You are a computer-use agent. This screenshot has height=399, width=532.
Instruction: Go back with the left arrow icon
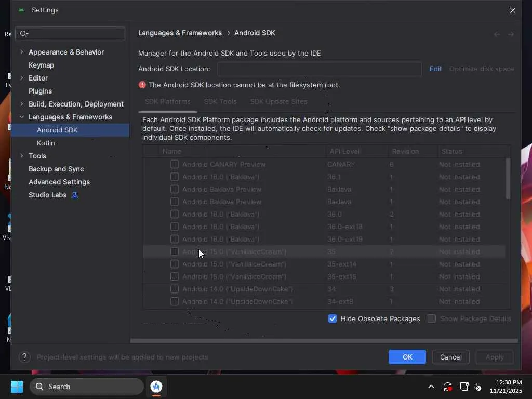point(497,34)
